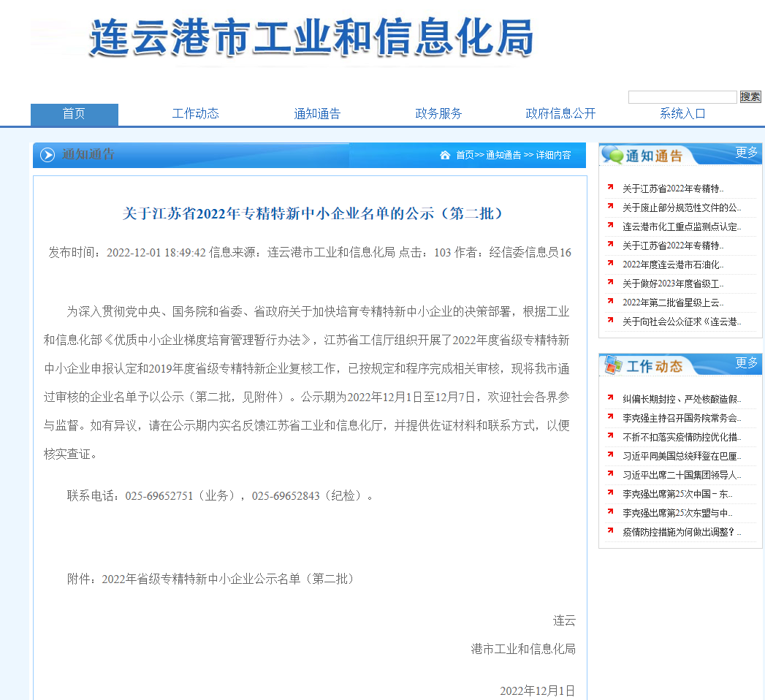
Task: Click the 首页 breadcrumb link
Action: 465,155
